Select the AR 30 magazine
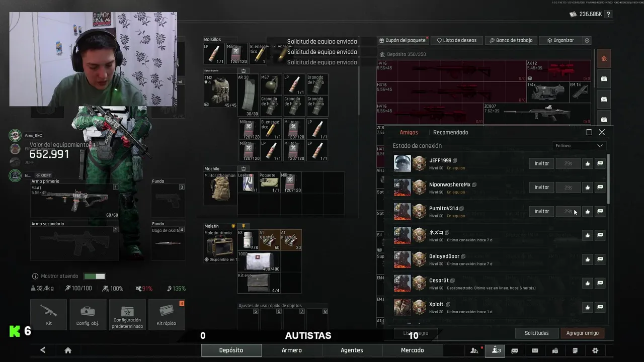The image size is (644, 362). coord(248,96)
